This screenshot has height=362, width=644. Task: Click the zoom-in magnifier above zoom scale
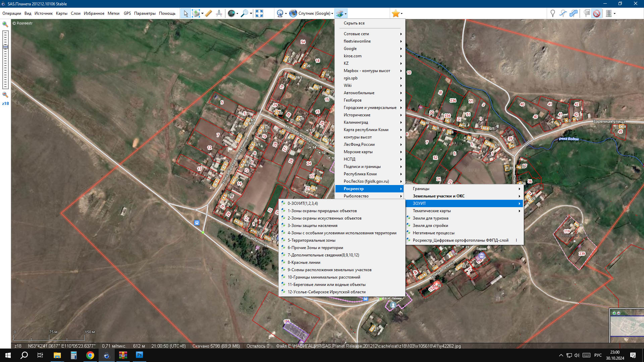click(5, 24)
